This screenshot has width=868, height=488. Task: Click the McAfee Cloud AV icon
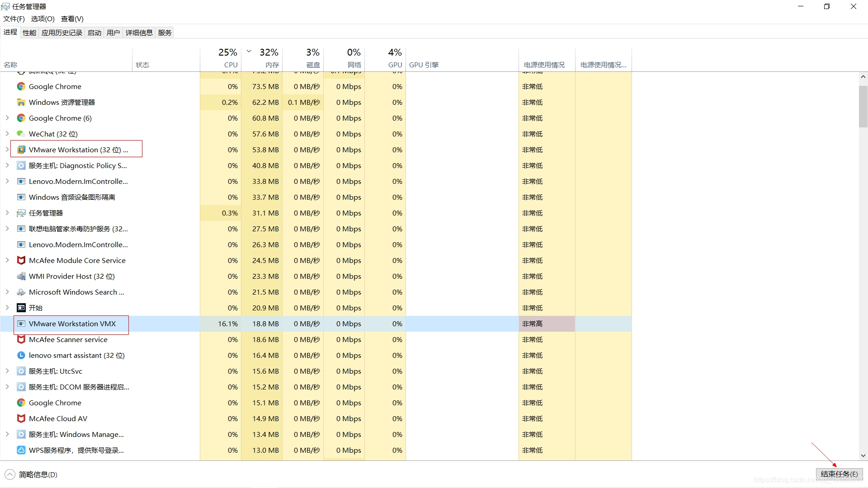pyautogui.click(x=21, y=418)
